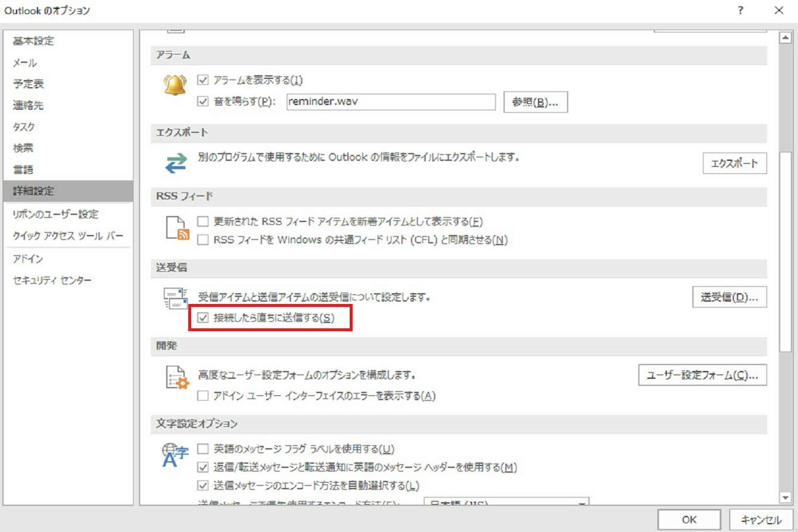
Task: Click the developer form gear icon
Action: [177, 377]
